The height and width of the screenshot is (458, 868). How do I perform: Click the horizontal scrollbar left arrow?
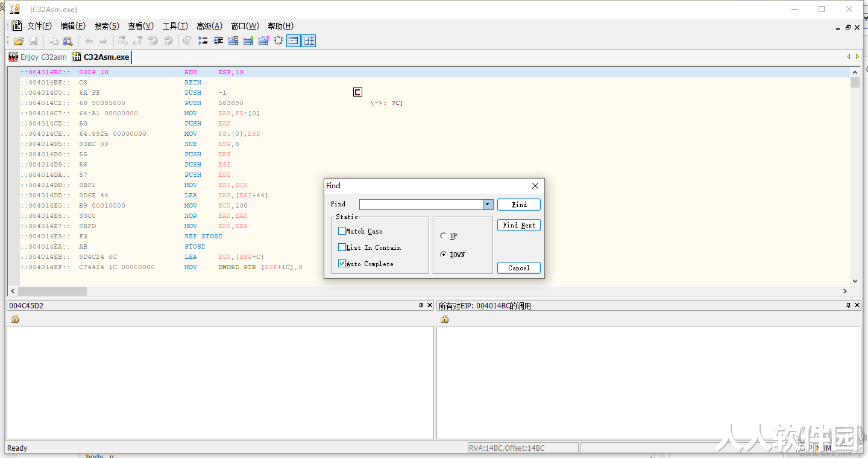coord(13,291)
